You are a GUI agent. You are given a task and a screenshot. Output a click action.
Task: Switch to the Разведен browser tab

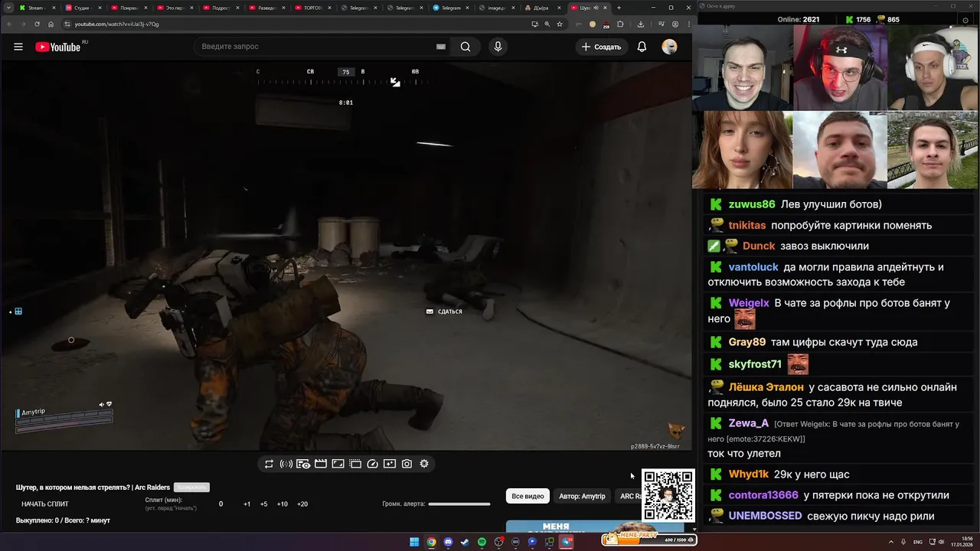[267, 8]
